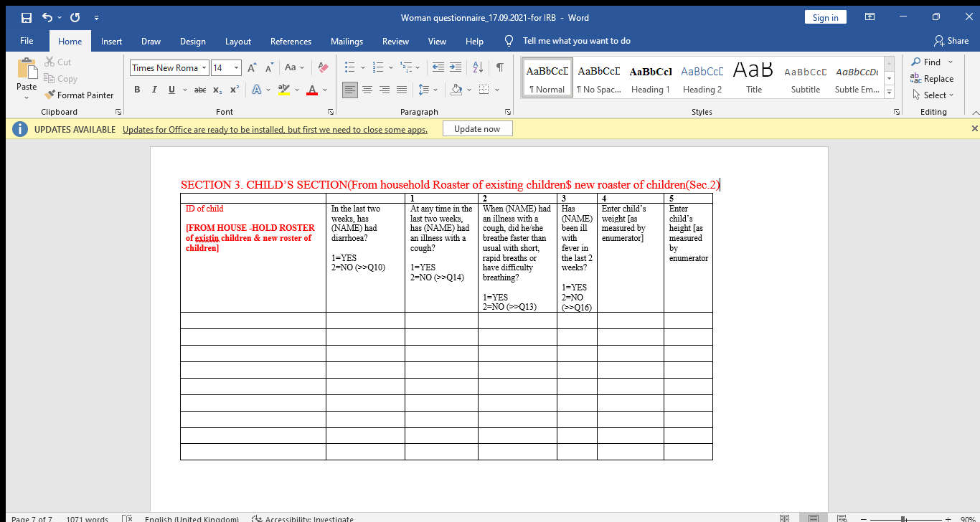Switch to the Design tab
Screen dimensions: 980x522
[193, 41]
